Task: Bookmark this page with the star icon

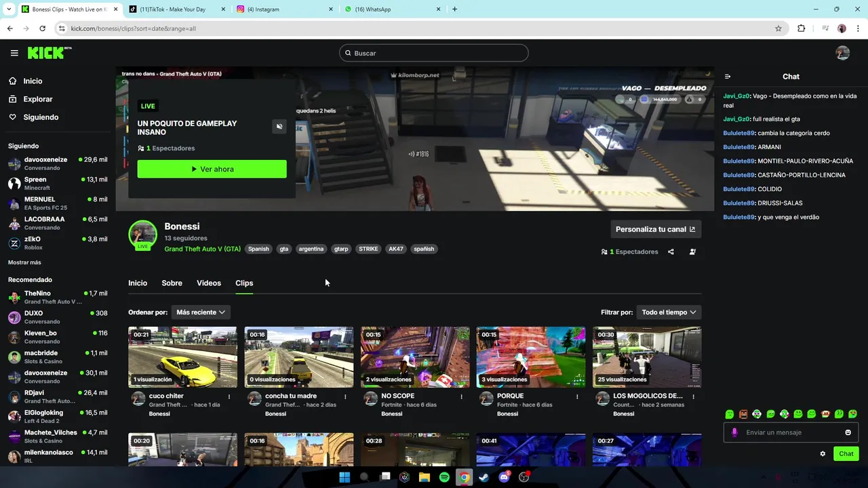Action: coord(778,28)
